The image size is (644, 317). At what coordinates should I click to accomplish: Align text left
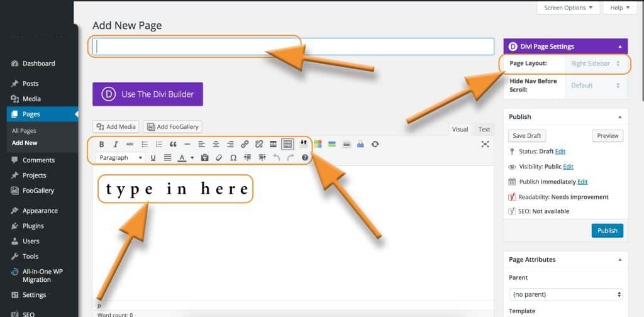point(201,144)
